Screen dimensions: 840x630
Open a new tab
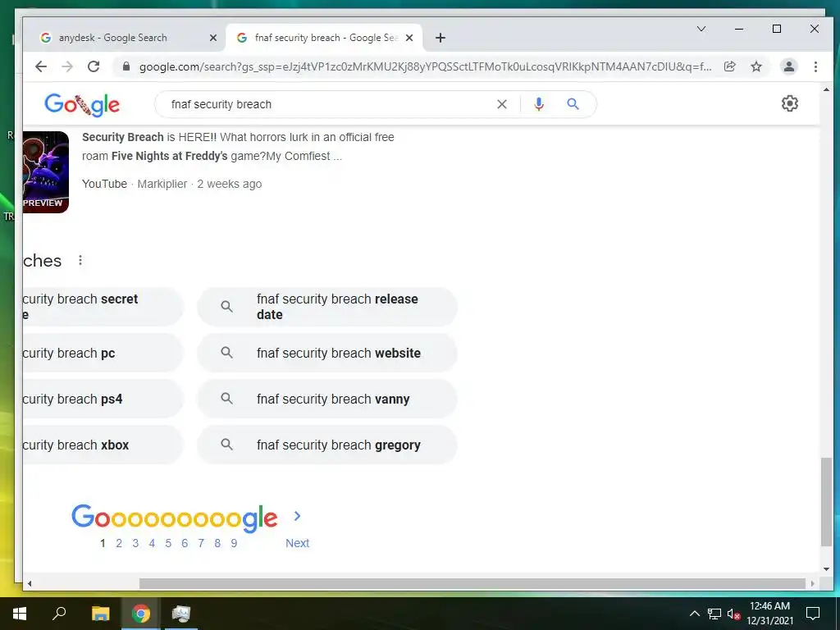(441, 38)
